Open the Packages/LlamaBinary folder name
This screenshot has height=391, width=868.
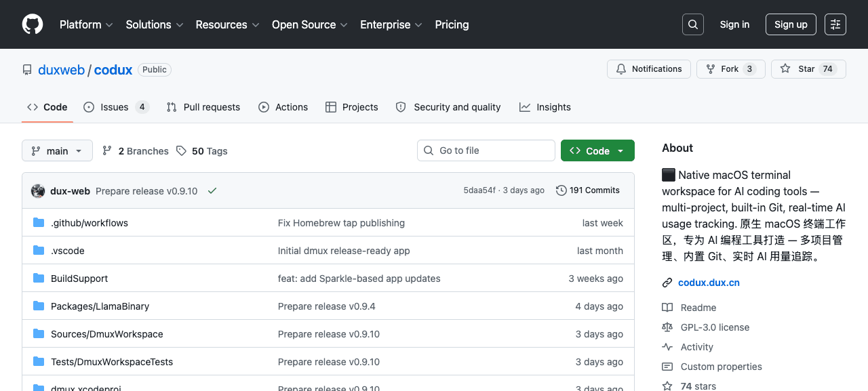(100, 306)
